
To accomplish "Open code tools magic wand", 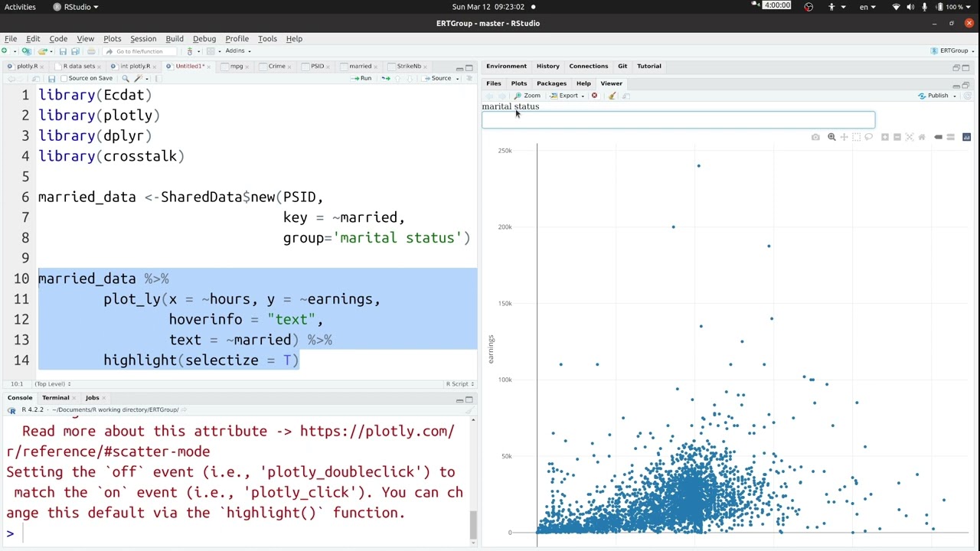I will 139,79.
